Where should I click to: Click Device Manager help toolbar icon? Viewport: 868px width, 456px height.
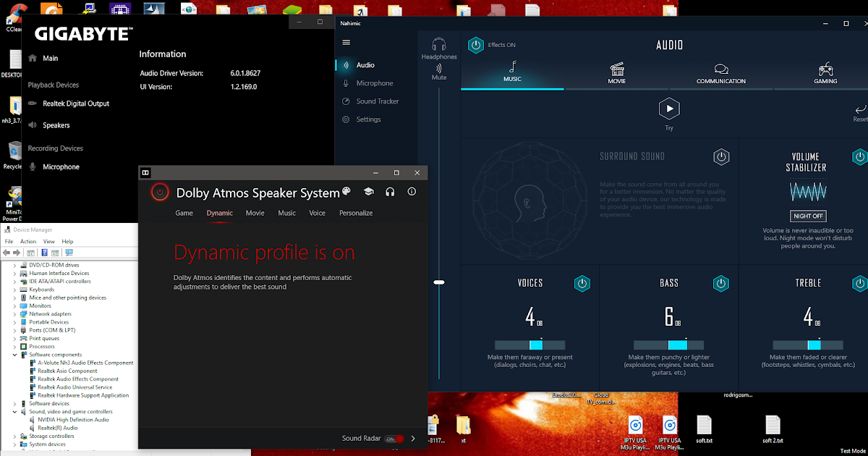(45, 253)
